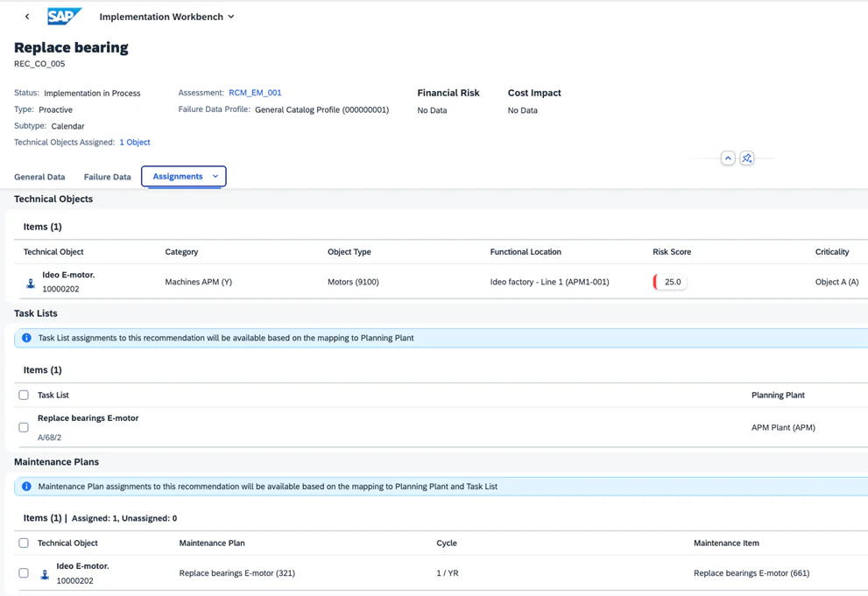
Task: Click General Catalog Profile (000000001) value
Action: pyautogui.click(x=321, y=109)
